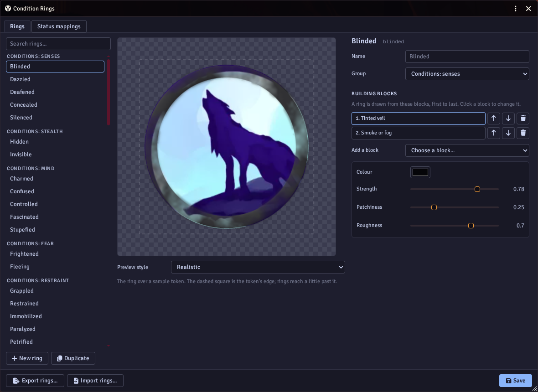Click the ring list scrollbar

[x=109, y=92]
